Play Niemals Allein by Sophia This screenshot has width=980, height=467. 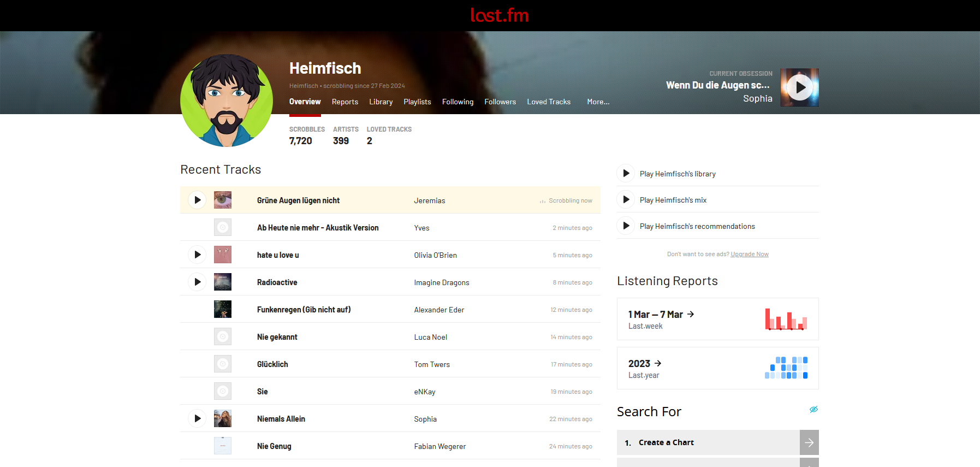point(197,418)
